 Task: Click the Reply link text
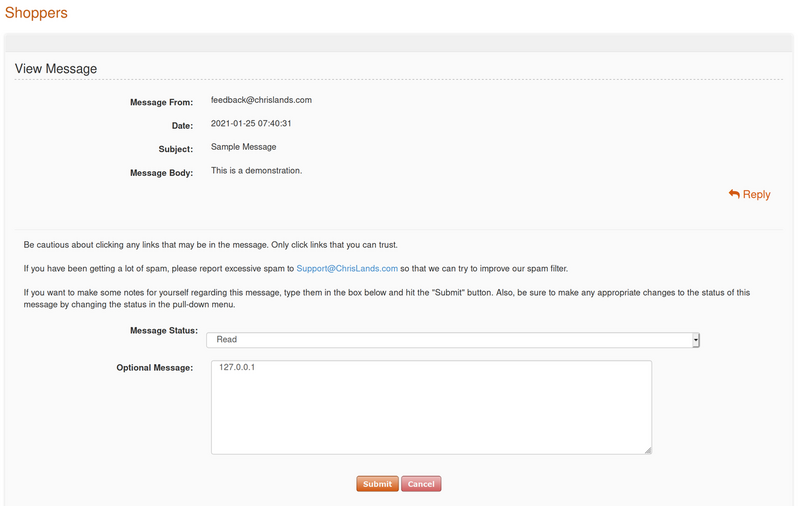tap(756, 194)
